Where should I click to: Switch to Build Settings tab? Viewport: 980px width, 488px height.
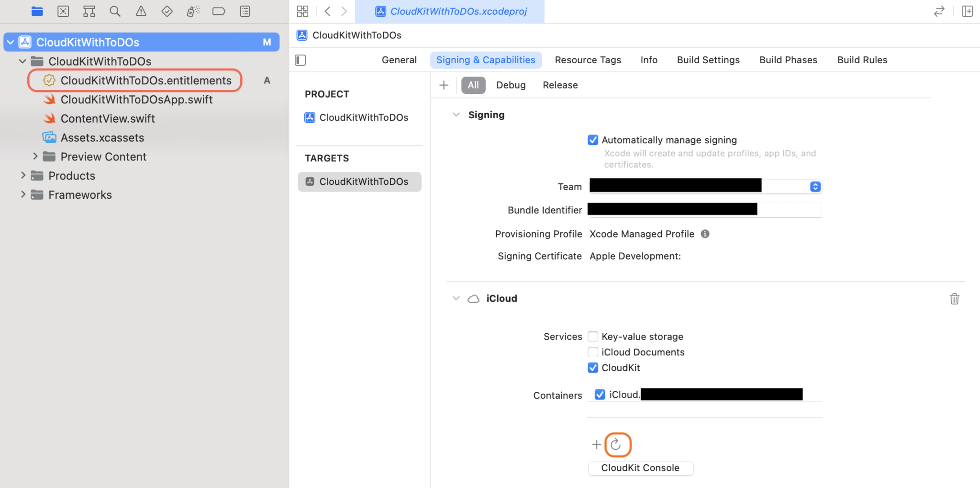point(708,60)
